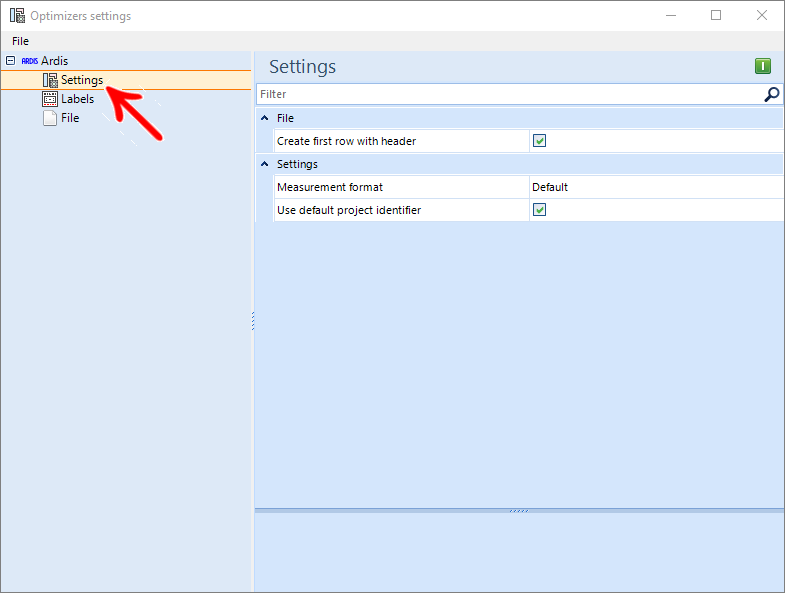Select Create first row with header label

(x=346, y=141)
